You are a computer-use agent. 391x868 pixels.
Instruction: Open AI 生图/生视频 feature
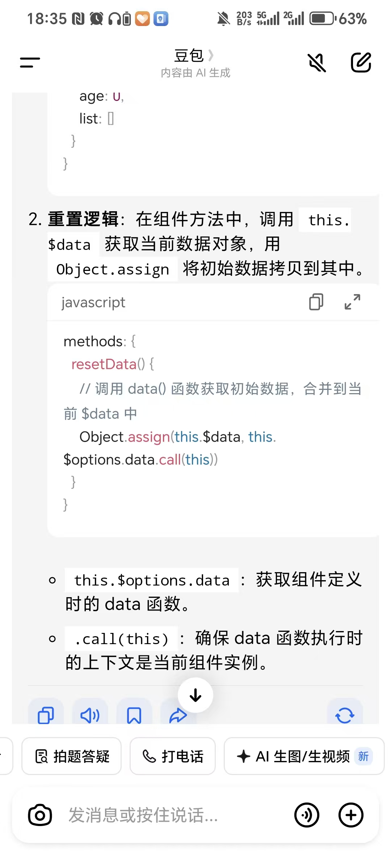[x=304, y=756]
